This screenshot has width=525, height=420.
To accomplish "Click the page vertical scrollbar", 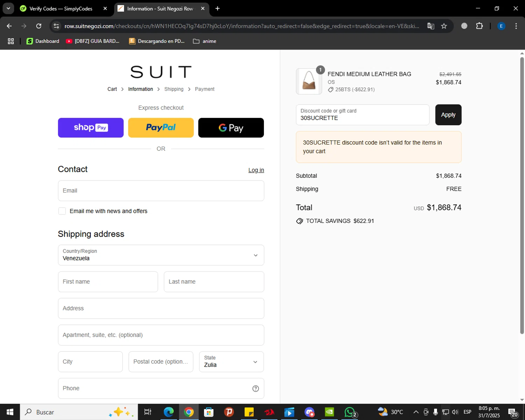I will pos(522,195).
